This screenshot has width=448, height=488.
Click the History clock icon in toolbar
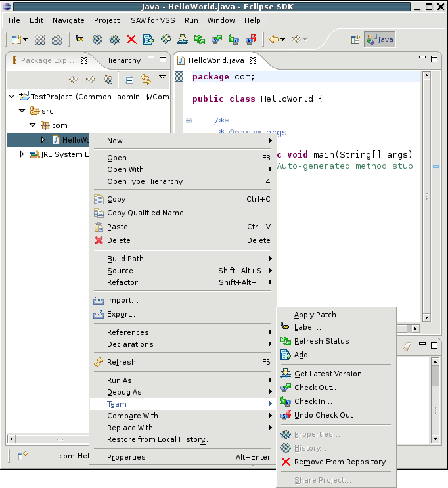(97, 39)
